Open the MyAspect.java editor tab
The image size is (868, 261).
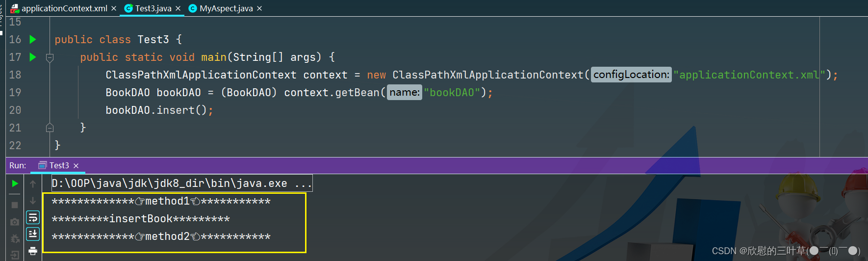tap(226, 8)
